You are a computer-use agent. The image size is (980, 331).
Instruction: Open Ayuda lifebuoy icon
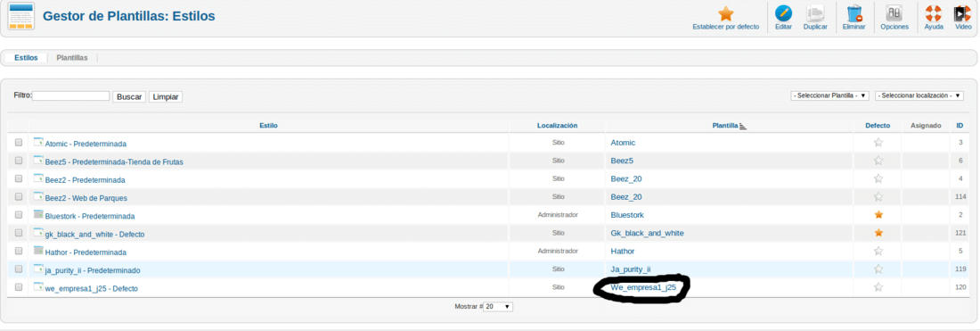click(x=933, y=13)
